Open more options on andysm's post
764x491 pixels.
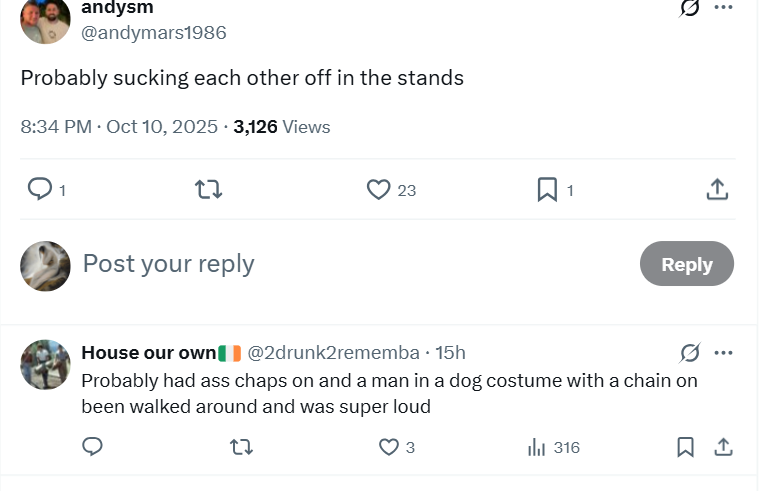point(724,8)
